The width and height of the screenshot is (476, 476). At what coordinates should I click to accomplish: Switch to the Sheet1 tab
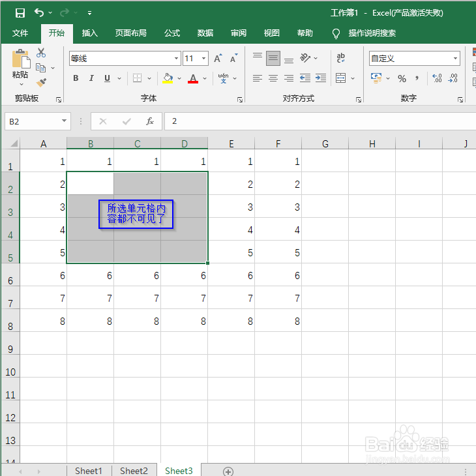pos(88,471)
